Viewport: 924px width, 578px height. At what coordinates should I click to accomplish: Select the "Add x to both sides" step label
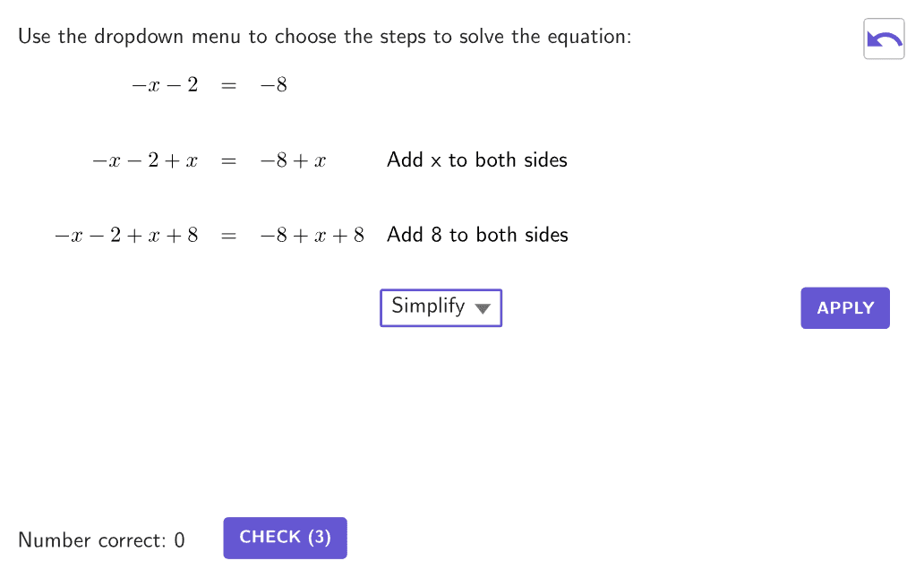click(476, 160)
